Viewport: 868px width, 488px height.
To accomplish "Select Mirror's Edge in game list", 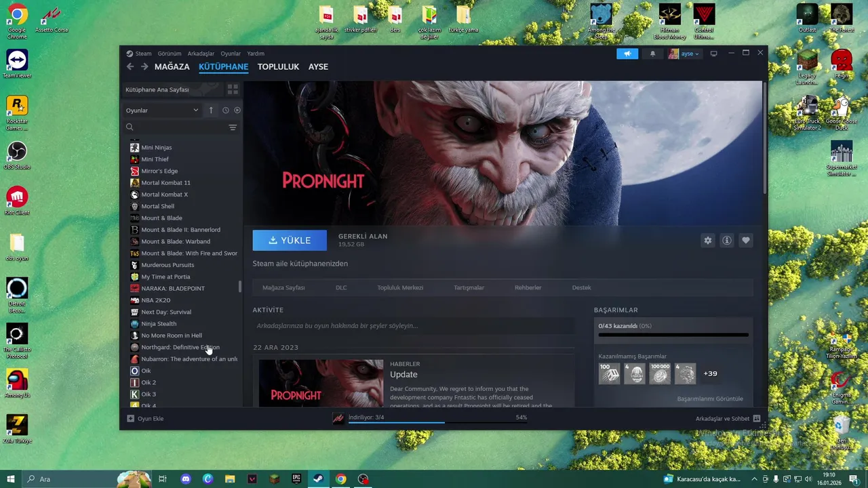I will pos(159,171).
